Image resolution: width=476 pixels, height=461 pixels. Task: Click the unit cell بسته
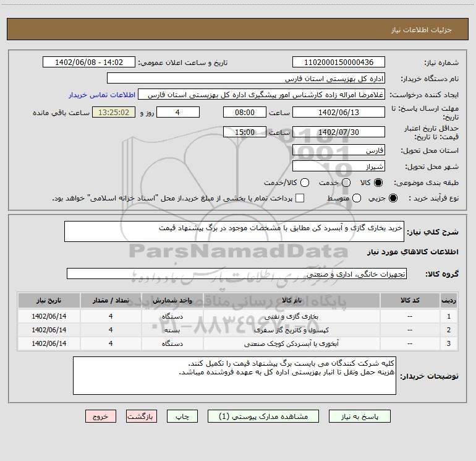[x=172, y=330]
